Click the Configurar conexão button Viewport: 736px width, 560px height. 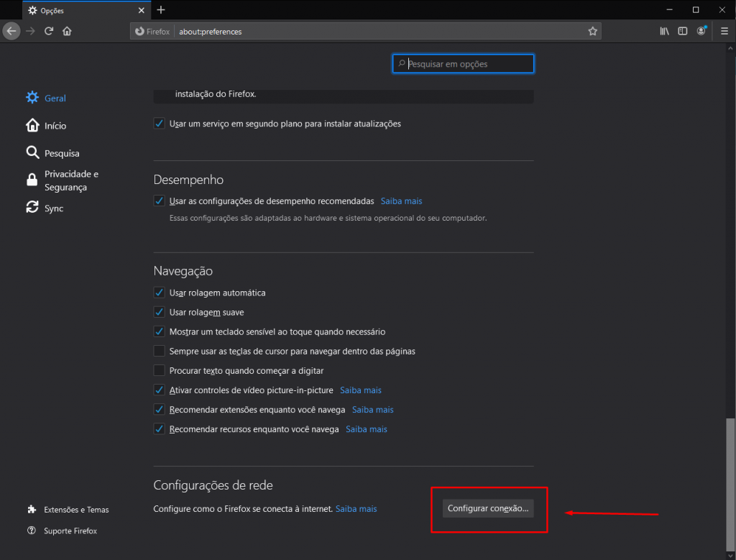(x=488, y=509)
